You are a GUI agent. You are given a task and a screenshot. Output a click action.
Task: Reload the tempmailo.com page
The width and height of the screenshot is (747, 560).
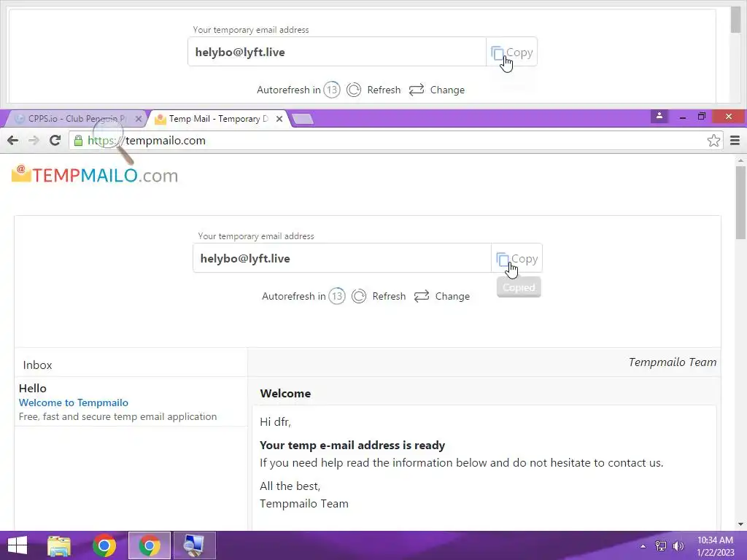(x=55, y=141)
